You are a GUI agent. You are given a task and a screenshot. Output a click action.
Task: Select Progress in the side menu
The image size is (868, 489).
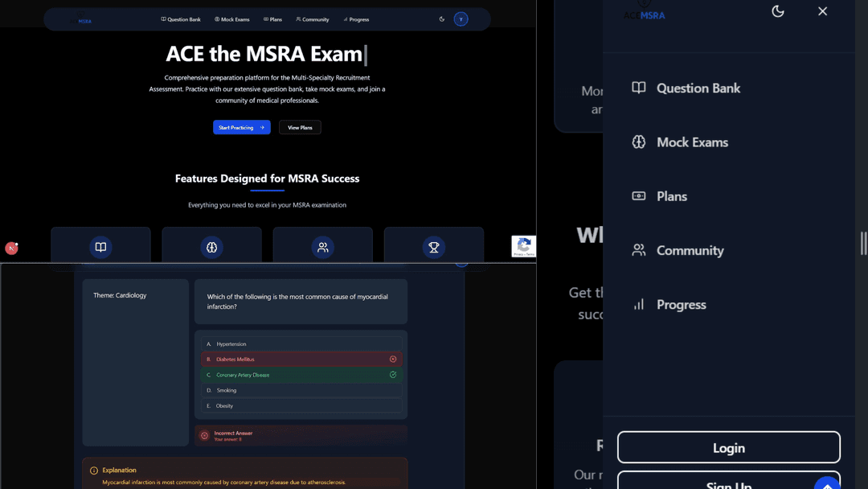680,305
